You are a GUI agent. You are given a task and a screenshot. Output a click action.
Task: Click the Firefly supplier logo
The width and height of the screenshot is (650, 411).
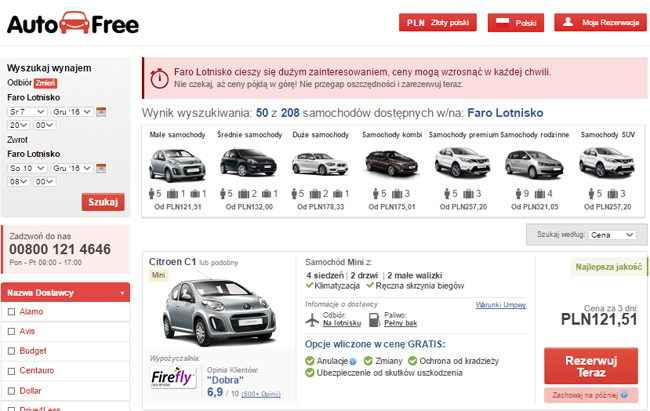point(172,377)
